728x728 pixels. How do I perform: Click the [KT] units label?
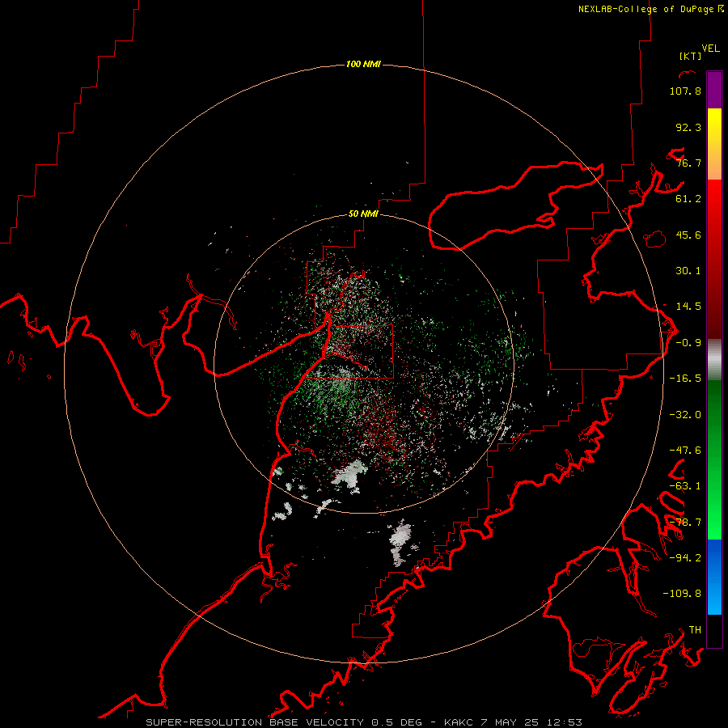[690, 56]
